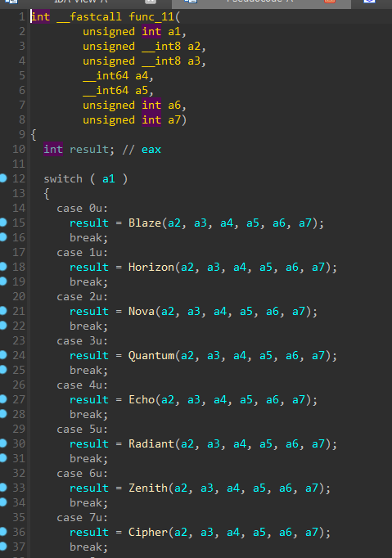Toggle breakpoint dot beside the Blaze call line
The height and width of the screenshot is (558, 392).
3,223
